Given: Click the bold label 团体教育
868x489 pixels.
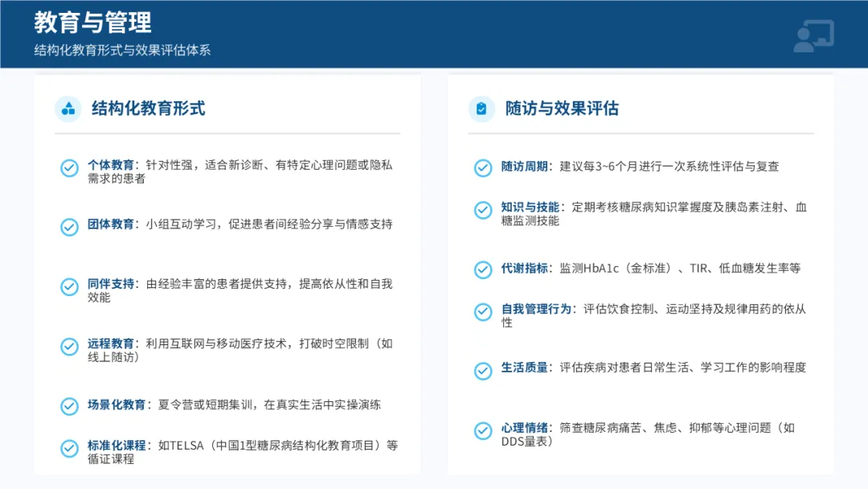Looking at the screenshot, I should (x=111, y=224).
